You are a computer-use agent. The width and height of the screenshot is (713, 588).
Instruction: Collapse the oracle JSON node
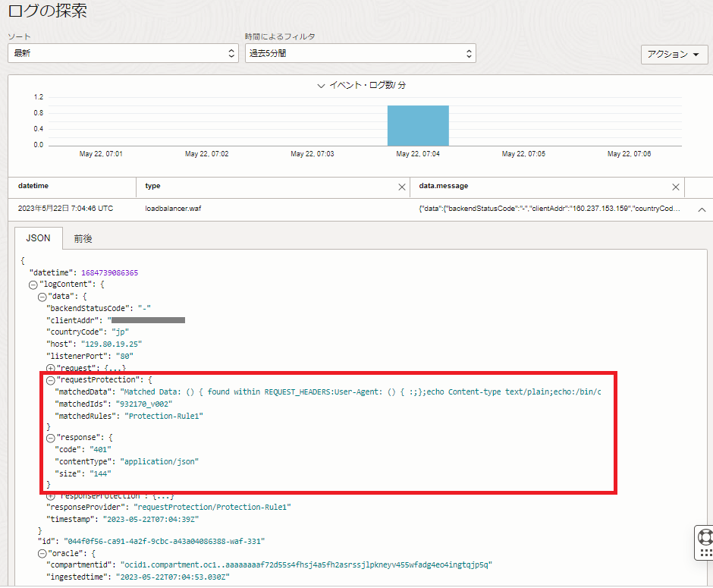pos(42,553)
